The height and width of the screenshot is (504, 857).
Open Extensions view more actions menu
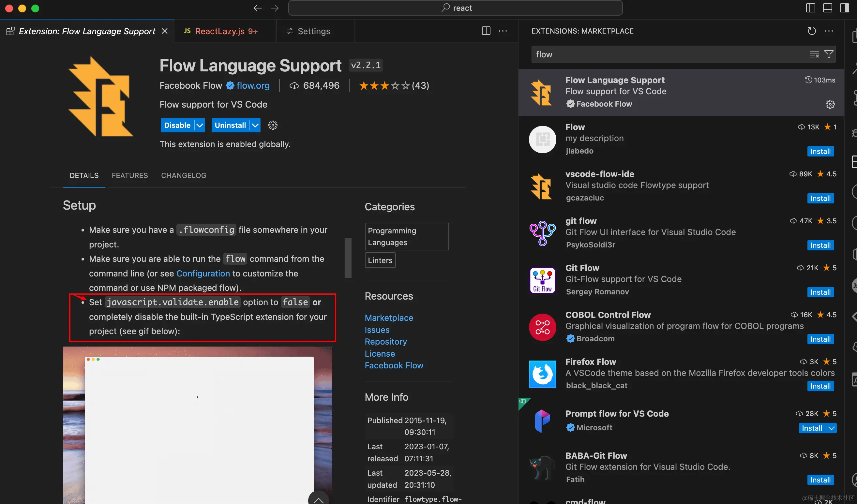(829, 31)
